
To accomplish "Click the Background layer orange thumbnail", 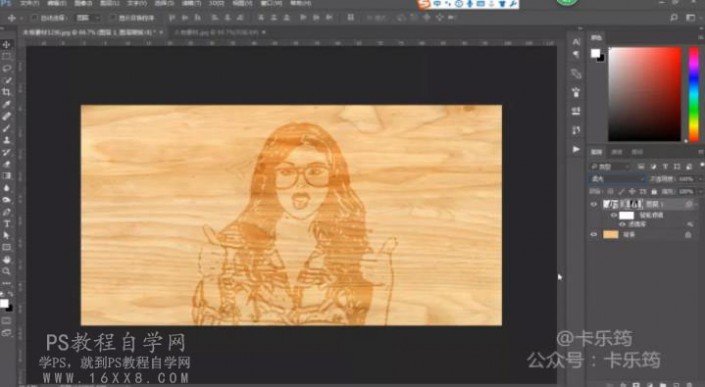I will 611,235.
